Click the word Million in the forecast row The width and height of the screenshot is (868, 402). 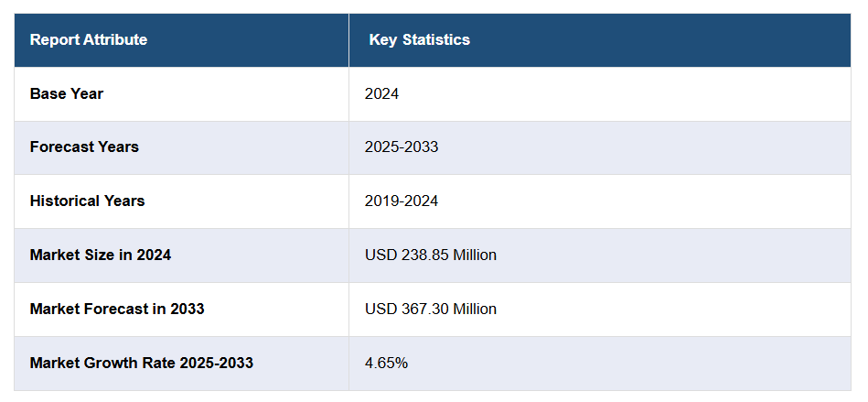tap(474, 309)
